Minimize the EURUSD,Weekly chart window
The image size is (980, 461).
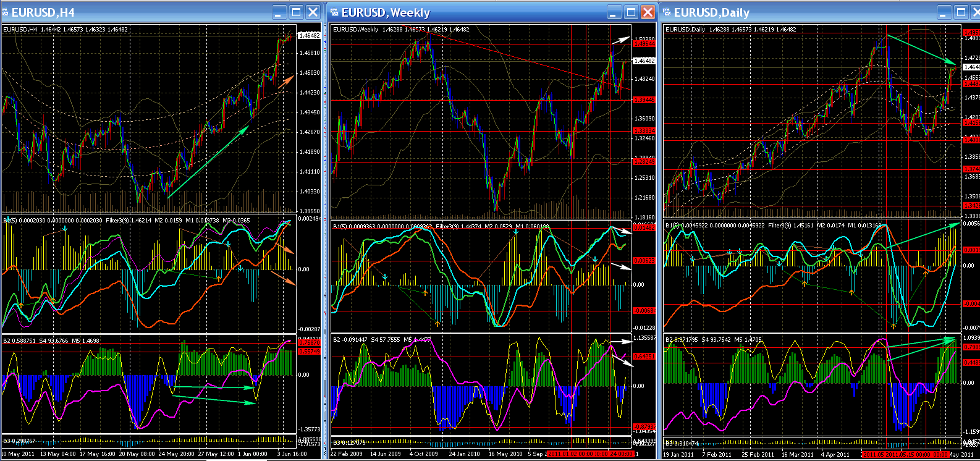[614, 12]
